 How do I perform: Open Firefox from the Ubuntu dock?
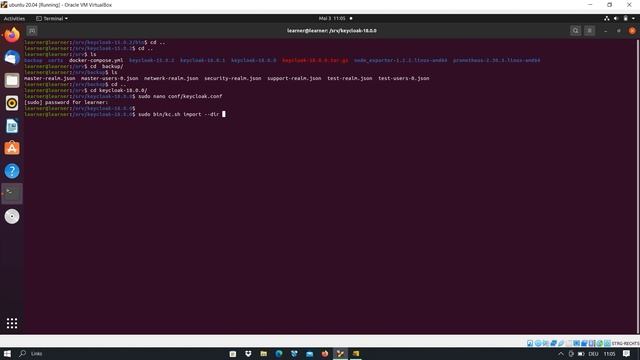pyautogui.click(x=12, y=35)
